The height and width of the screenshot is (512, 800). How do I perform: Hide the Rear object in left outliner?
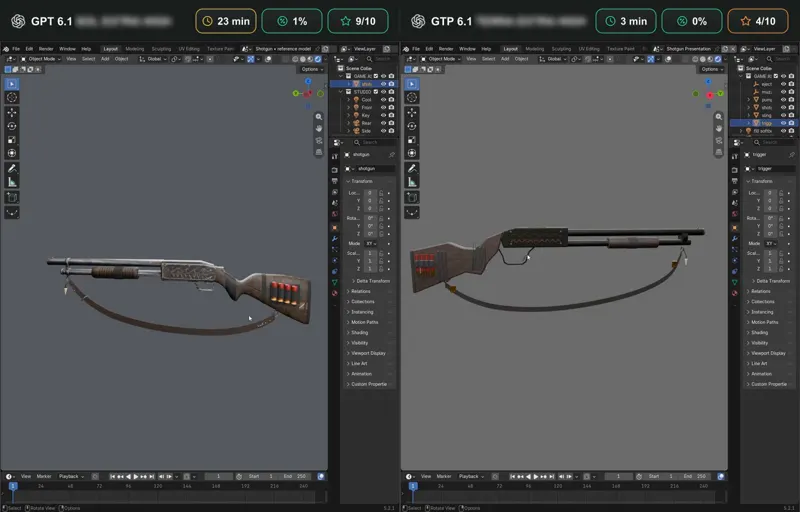[384, 123]
